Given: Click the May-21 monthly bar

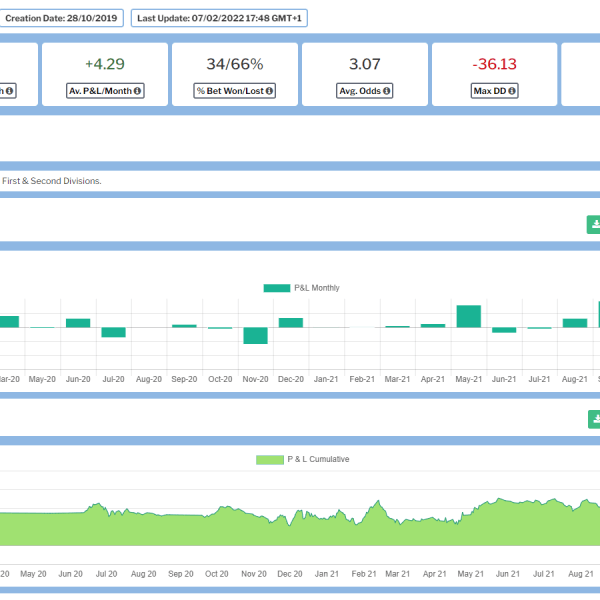Looking at the screenshot, I should click(x=469, y=316).
